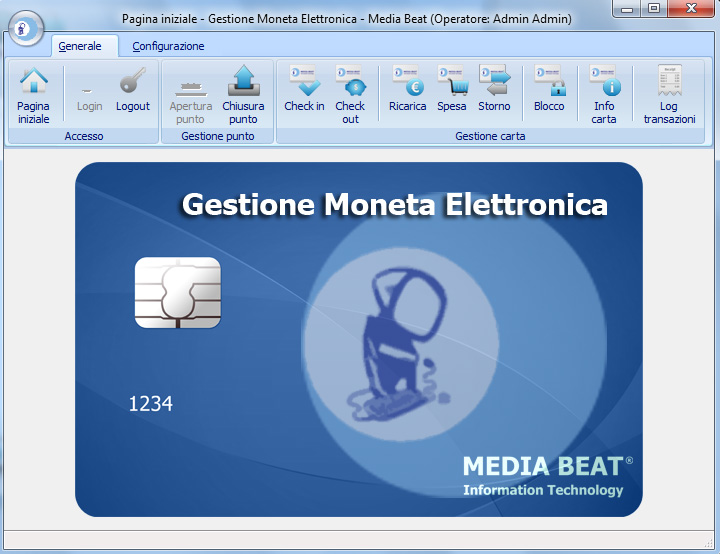Close the Gestione Moneta Elettronica window

[x=691, y=8]
